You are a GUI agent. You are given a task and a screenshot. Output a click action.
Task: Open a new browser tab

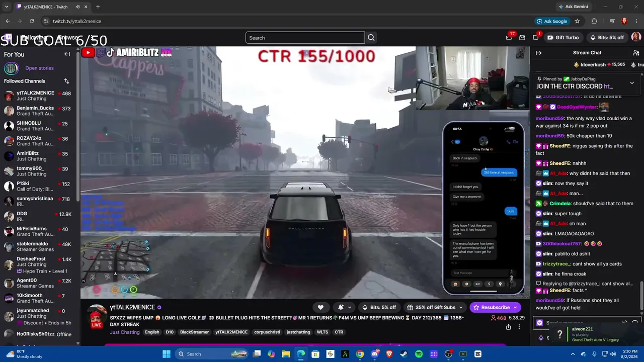tap(98, 7)
